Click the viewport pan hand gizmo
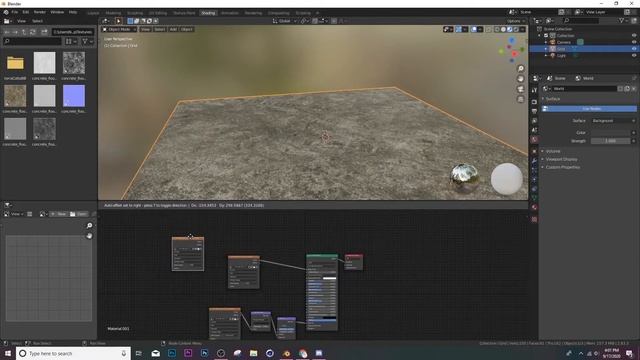 point(521,78)
